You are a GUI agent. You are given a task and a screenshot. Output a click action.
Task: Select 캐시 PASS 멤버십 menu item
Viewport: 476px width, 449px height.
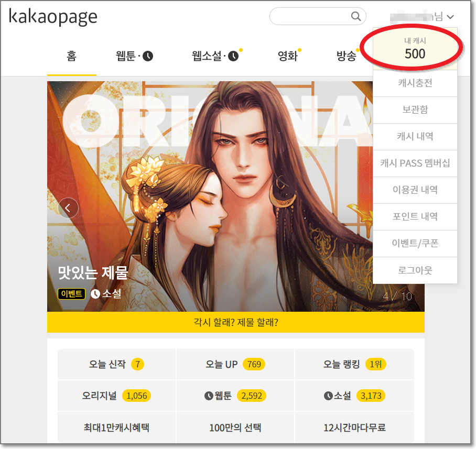(415, 163)
